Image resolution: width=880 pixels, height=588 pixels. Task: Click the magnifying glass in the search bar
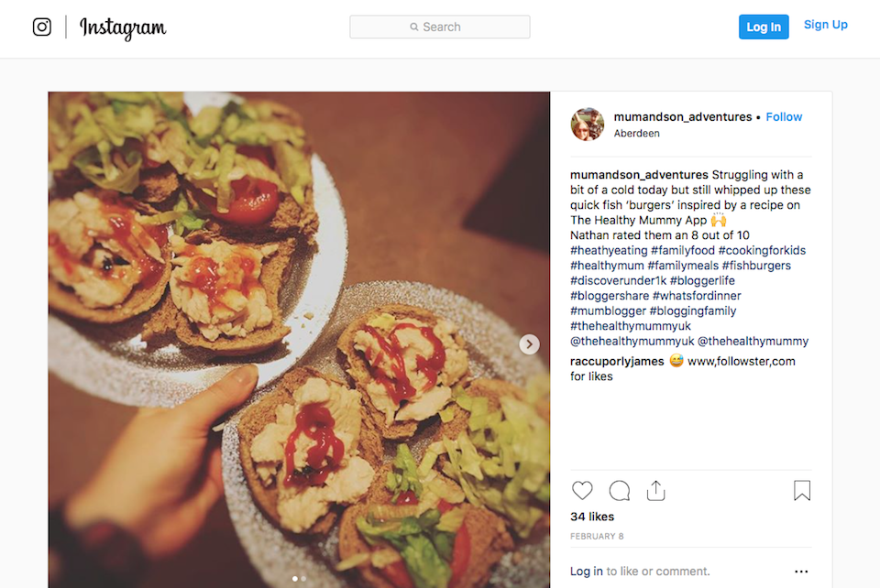point(414,27)
